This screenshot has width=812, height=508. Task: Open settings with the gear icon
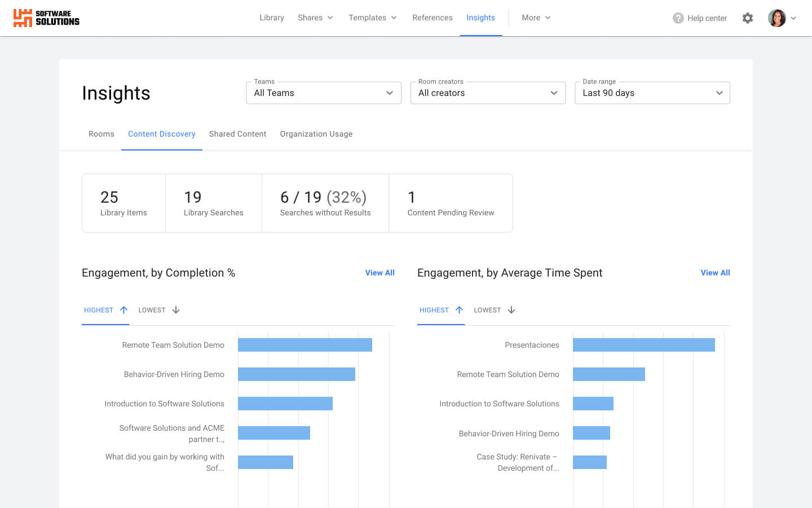click(748, 18)
